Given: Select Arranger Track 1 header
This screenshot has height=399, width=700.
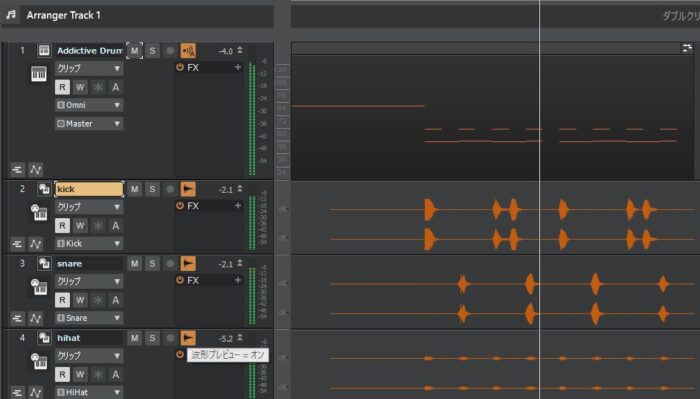Looking at the screenshot, I should click(x=138, y=16).
